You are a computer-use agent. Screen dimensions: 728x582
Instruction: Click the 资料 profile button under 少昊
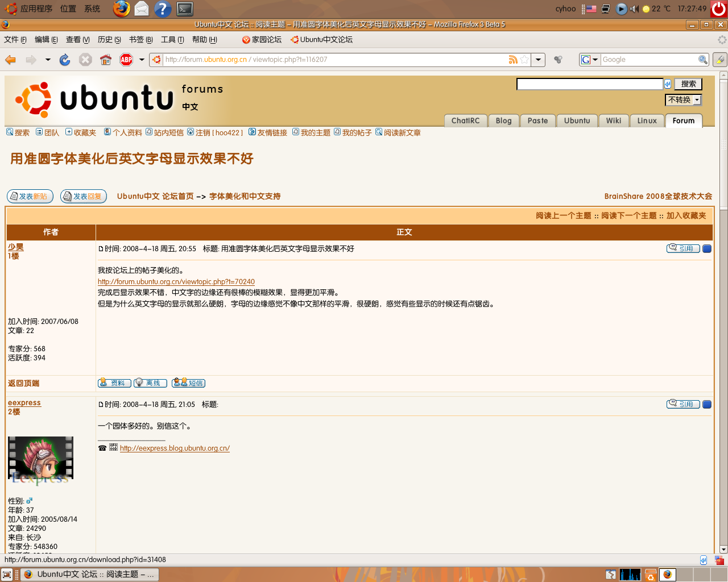click(114, 383)
